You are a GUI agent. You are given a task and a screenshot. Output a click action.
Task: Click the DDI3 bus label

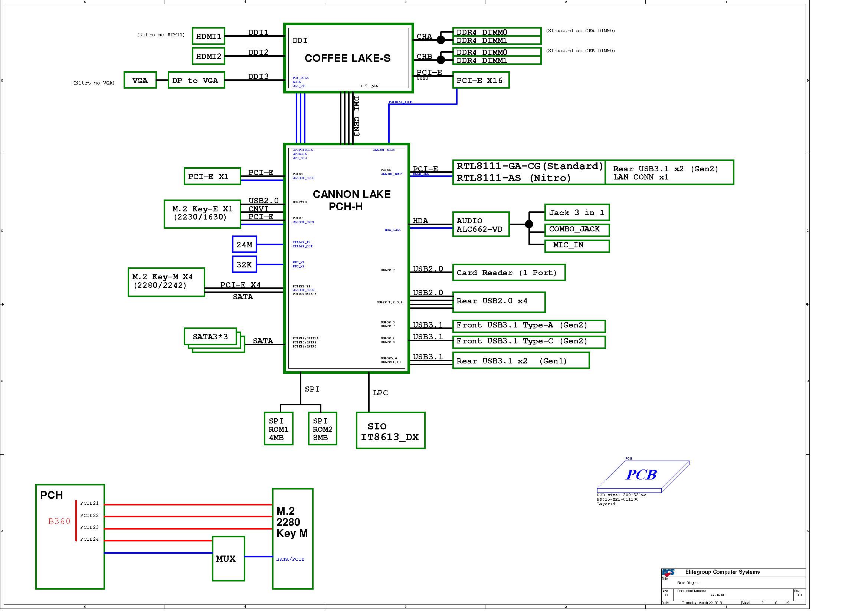tap(259, 76)
